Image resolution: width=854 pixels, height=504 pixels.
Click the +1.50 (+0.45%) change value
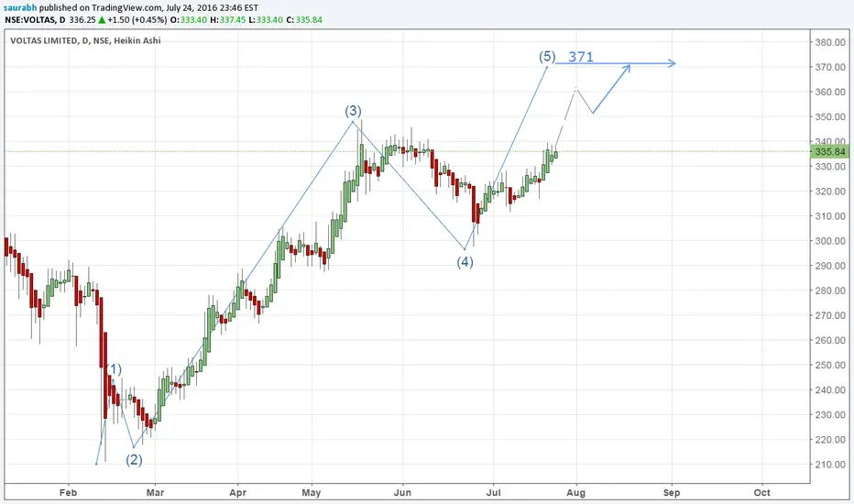pos(137,19)
